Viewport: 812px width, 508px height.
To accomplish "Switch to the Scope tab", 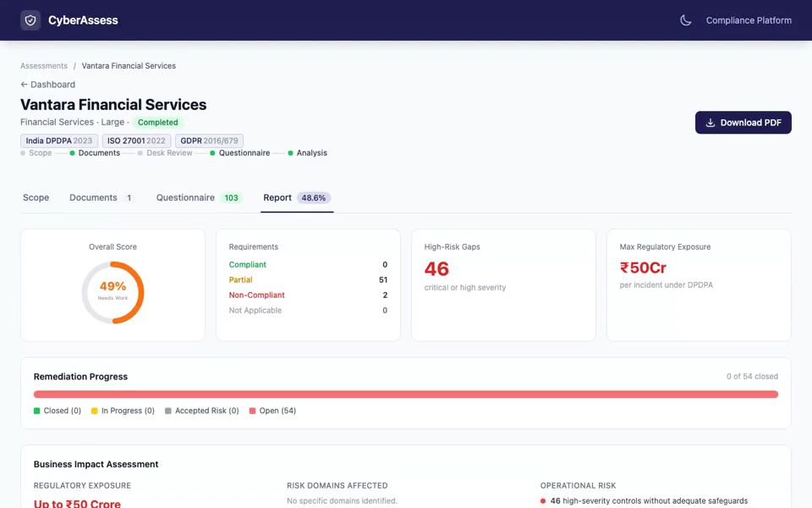I will tap(36, 197).
